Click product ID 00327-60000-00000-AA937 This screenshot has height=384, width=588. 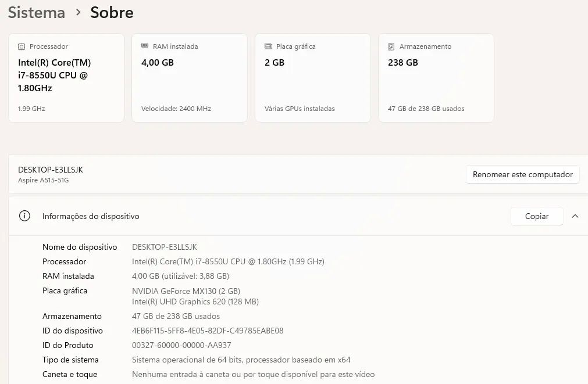[x=181, y=346]
